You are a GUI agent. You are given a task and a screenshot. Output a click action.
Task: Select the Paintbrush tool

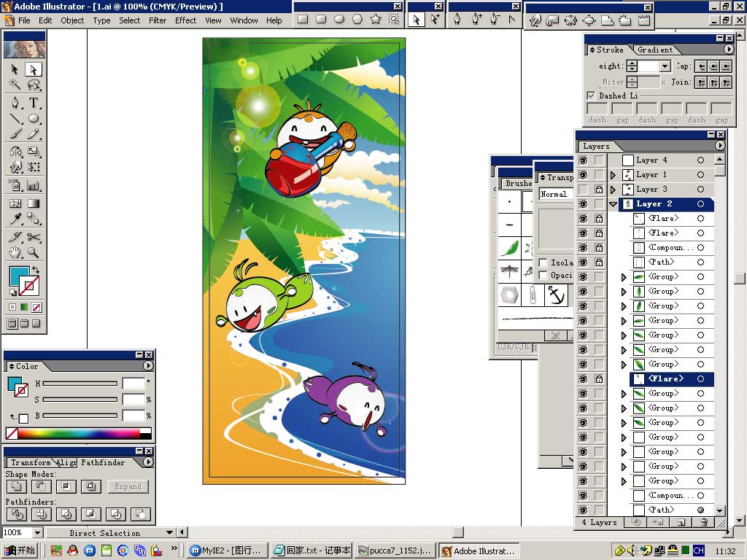point(15,134)
